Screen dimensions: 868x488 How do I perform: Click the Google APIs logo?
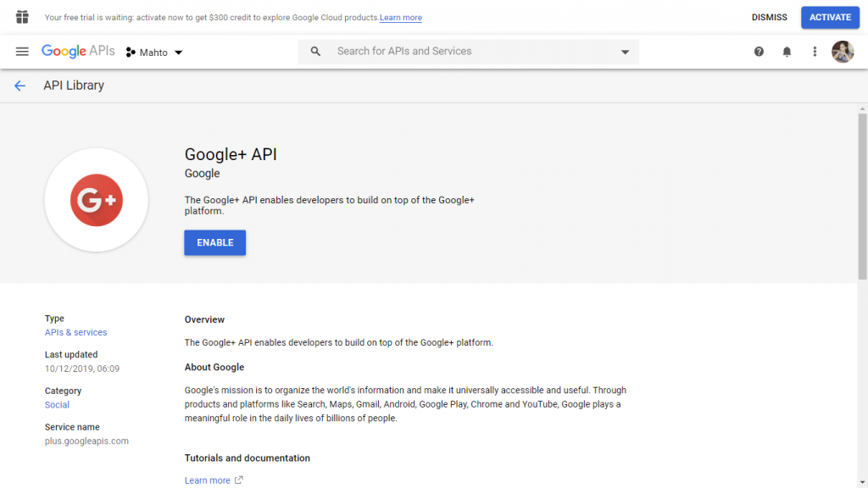78,51
